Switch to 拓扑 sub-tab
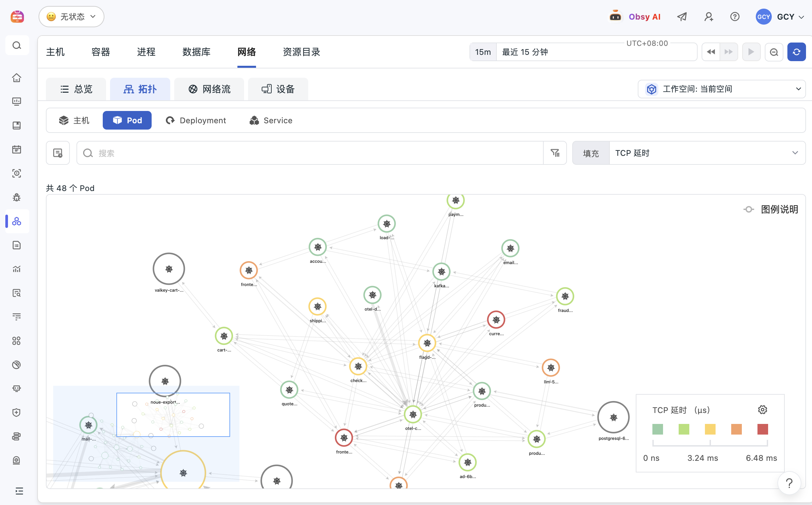Viewport: 812px width, 505px height. (x=140, y=89)
